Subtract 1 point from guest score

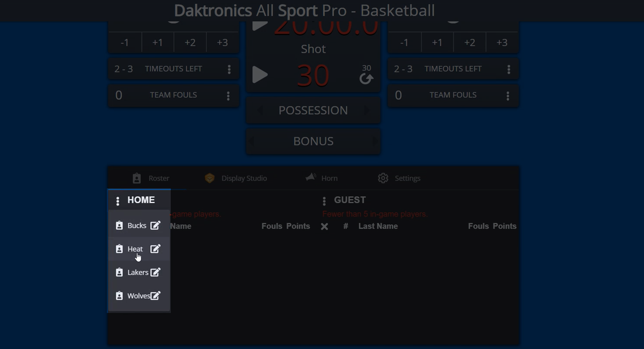(404, 43)
